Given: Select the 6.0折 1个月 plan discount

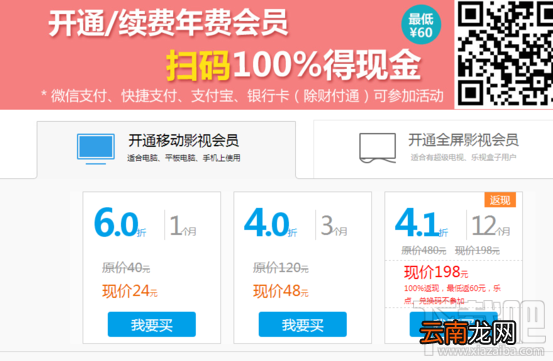Looking at the screenshot, I should point(120,223).
